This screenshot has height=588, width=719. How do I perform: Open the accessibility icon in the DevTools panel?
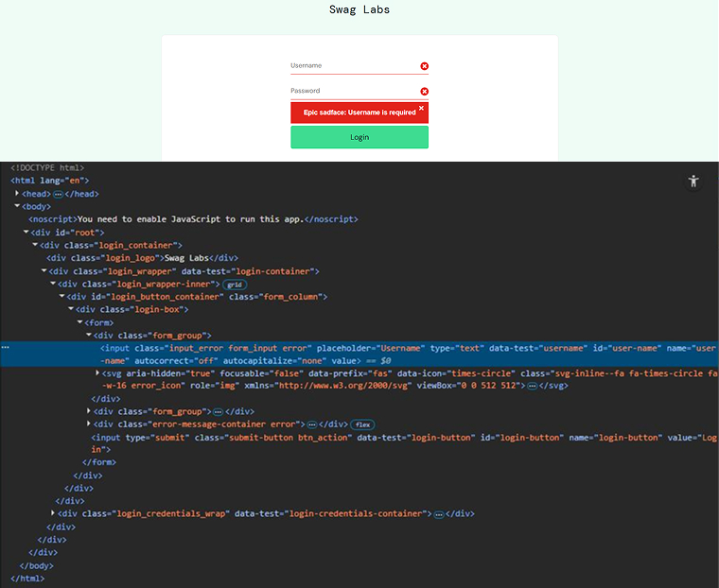[693, 182]
